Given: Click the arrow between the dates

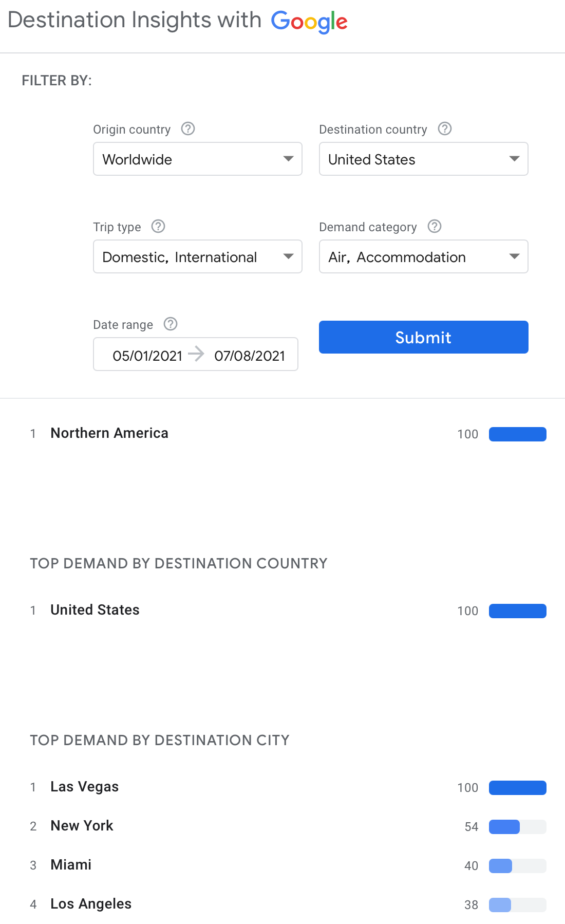Looking at the screenshot, I should point(196,354).
